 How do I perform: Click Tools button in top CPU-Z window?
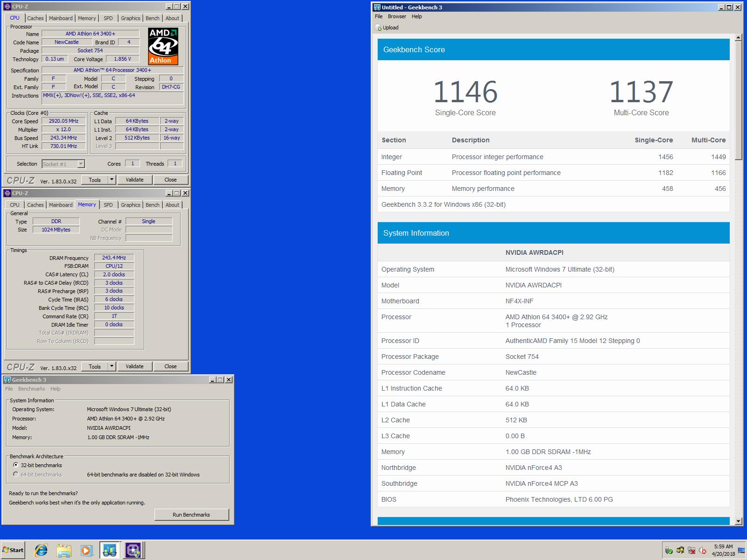(x=95, y=180)
